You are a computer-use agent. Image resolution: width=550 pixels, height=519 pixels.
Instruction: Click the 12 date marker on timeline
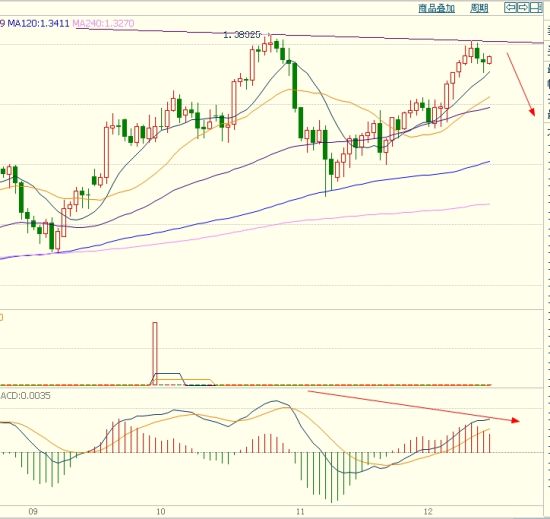pyautogui.click(x=428, y=511)
